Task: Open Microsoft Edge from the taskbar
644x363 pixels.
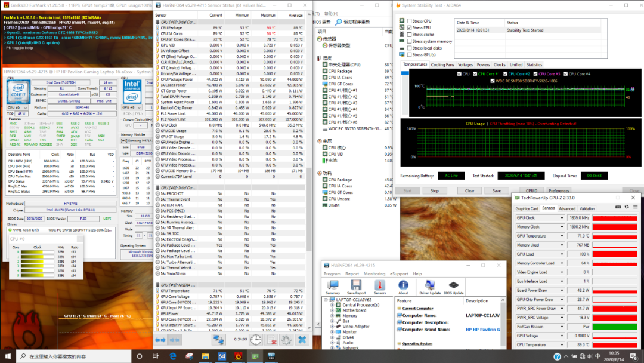Action: 173,356
